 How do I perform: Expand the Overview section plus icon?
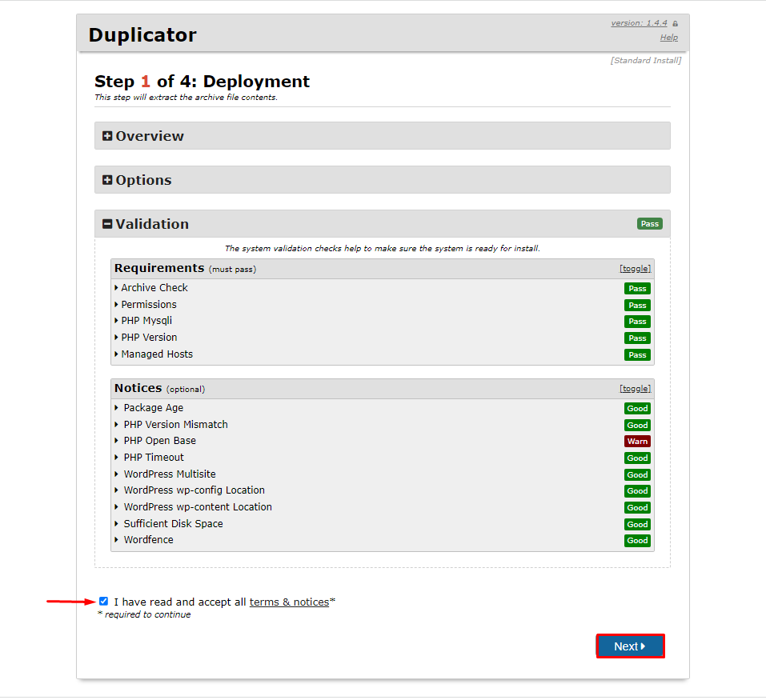pyautogui.click(x=107, y=137)
